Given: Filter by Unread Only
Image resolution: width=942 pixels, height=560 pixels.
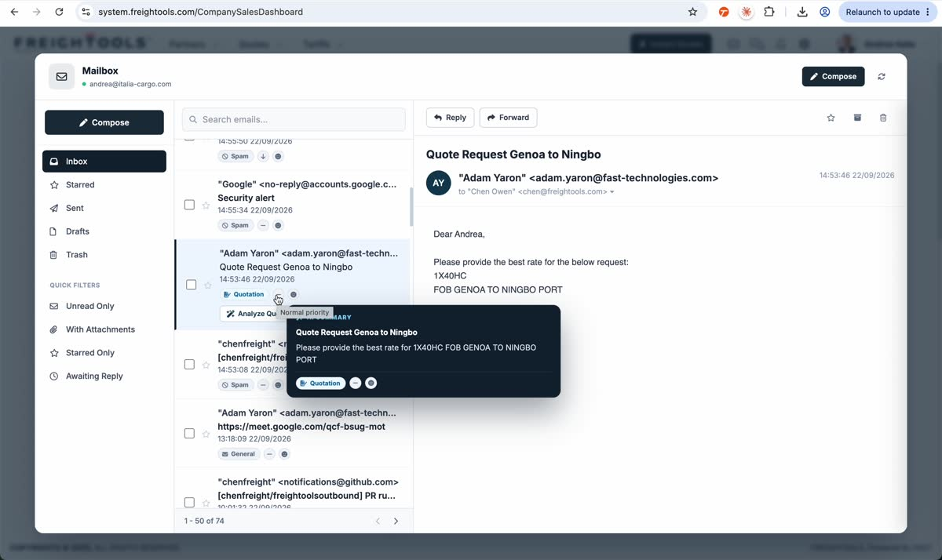Looking at the screenshot, I should 104,306.
